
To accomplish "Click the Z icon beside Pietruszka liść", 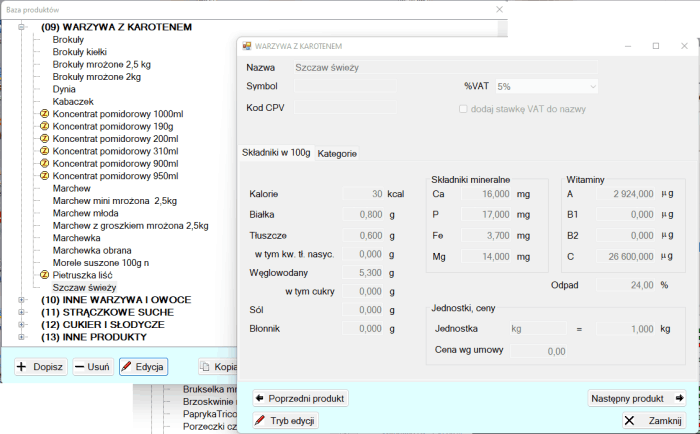I will tap(44, 274).
